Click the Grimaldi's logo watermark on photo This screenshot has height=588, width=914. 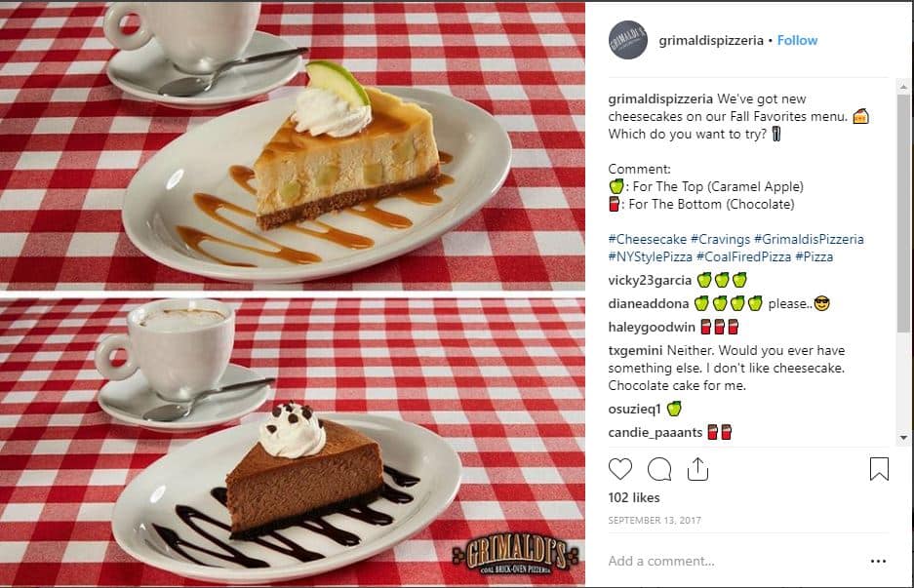pyautogui.click(x=515, y=555)
